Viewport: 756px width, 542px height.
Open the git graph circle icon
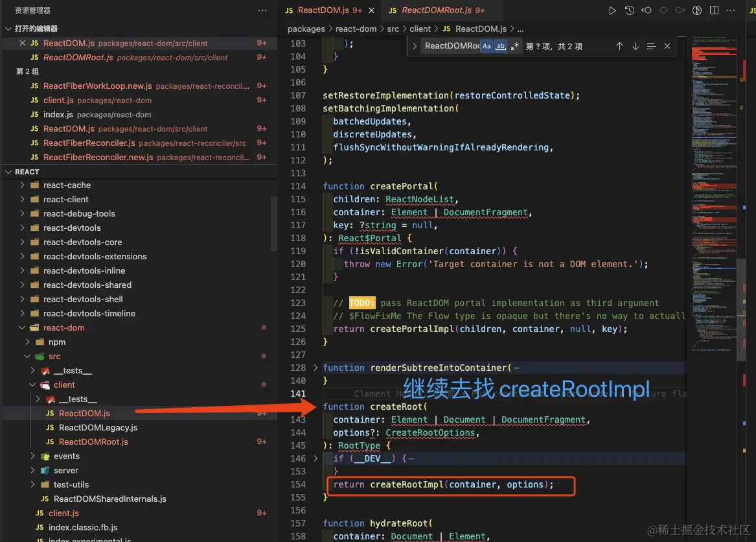[696, 10]
